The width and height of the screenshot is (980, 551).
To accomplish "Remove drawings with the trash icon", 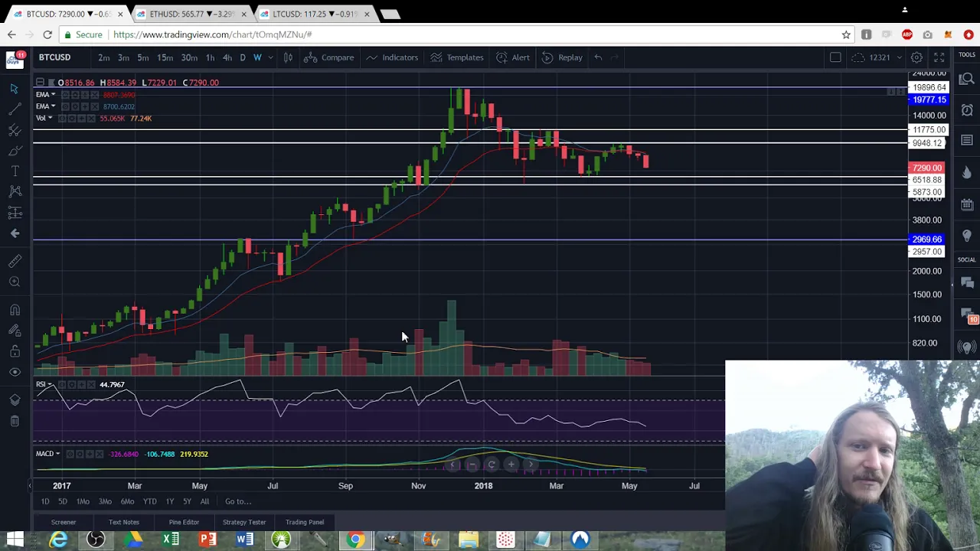I will pos(14,421).
